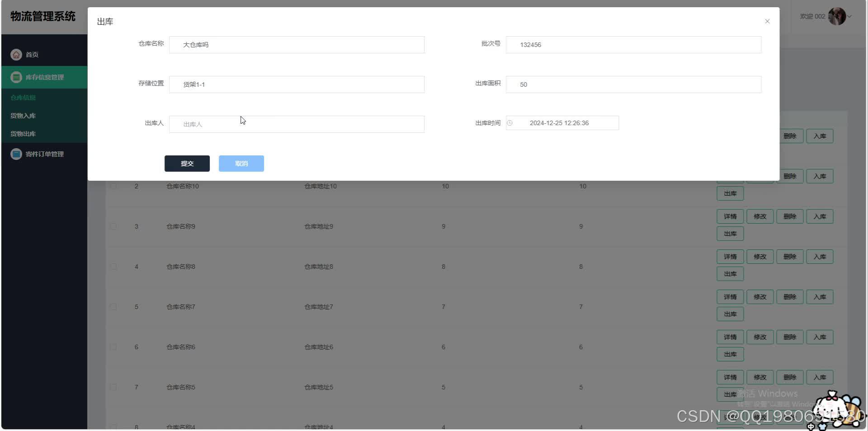Focus the 出库面积 input field
The height and width of the screenshot is (431, 868).
(633, 84)
